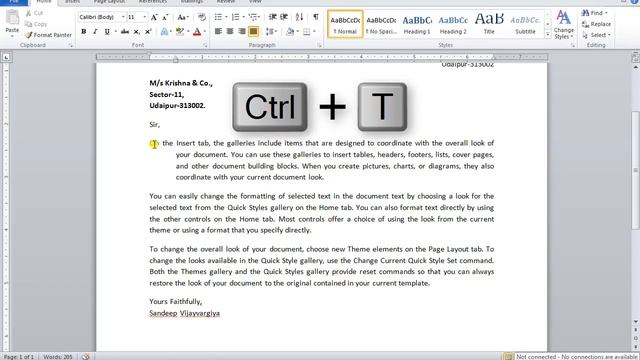Toggle Bold formatting
The width and height of the screenshot is (640, 360).
84,31
